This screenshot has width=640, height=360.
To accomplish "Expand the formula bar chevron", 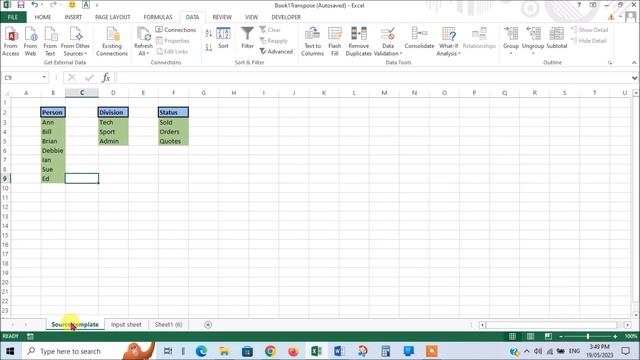I will click(634, 78).
